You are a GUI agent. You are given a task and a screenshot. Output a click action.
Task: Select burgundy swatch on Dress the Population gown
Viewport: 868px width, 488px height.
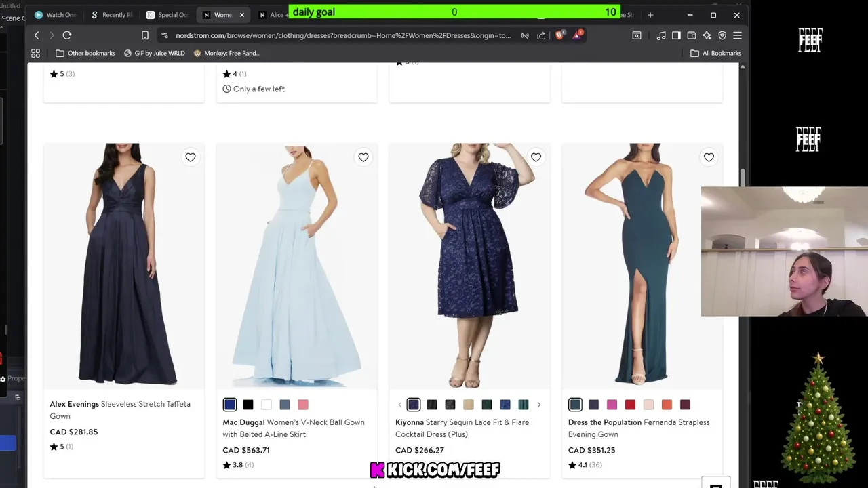click(685, 405)
